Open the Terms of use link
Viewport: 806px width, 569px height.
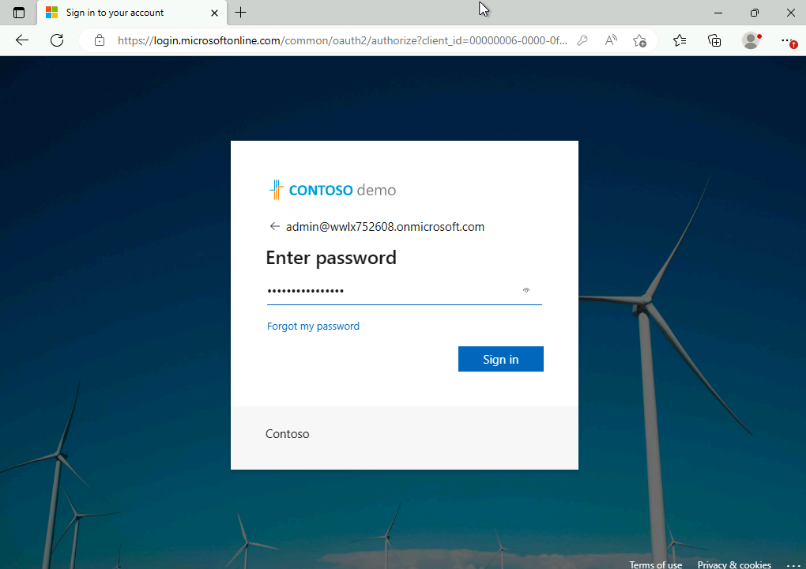point(655,564)
